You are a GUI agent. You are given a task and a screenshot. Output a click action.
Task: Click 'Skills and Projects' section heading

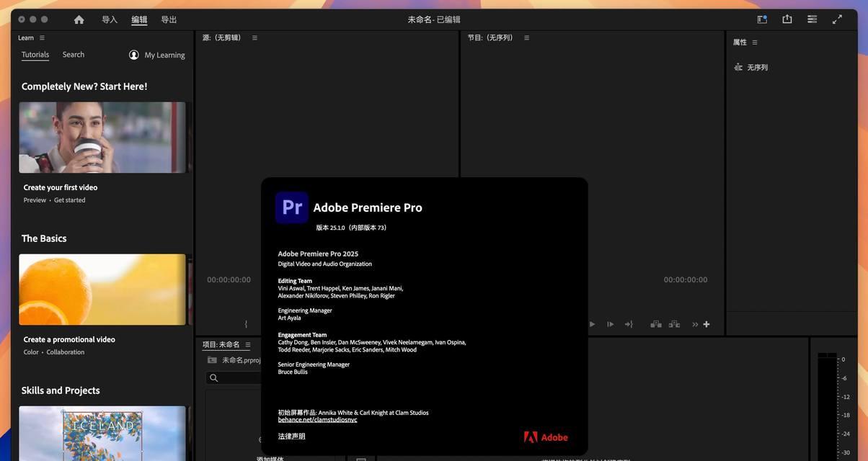[x=61, y=390]
